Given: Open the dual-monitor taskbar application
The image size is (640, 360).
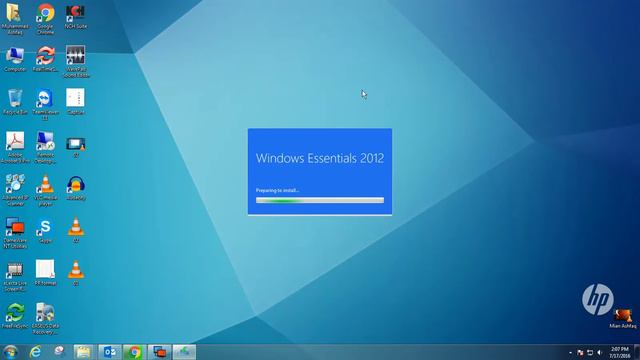Looking at the screenshot, I should (159, 352).
